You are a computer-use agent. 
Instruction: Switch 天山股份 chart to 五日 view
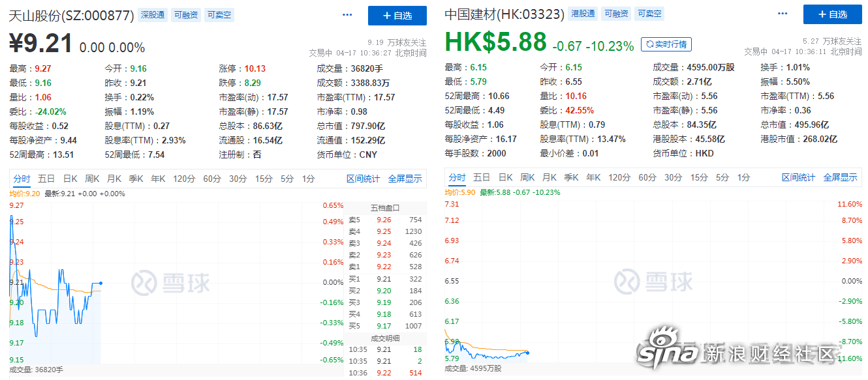pos(46,179)
